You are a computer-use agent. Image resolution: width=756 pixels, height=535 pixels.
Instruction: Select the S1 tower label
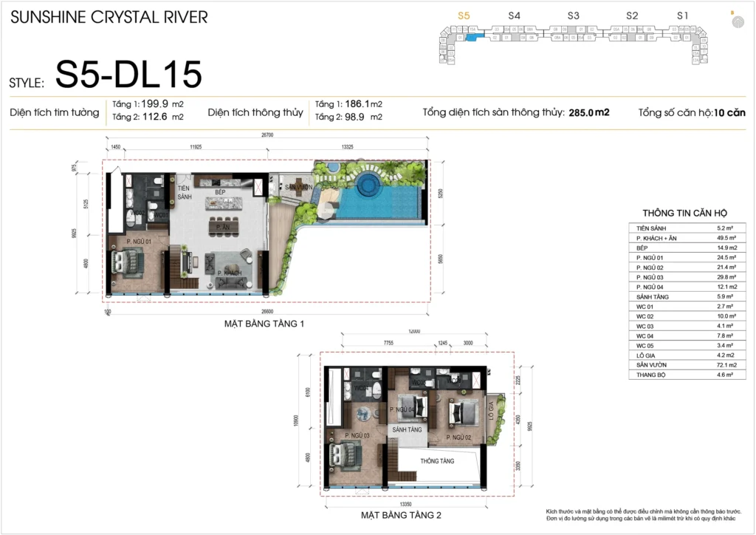click(683, 15)
